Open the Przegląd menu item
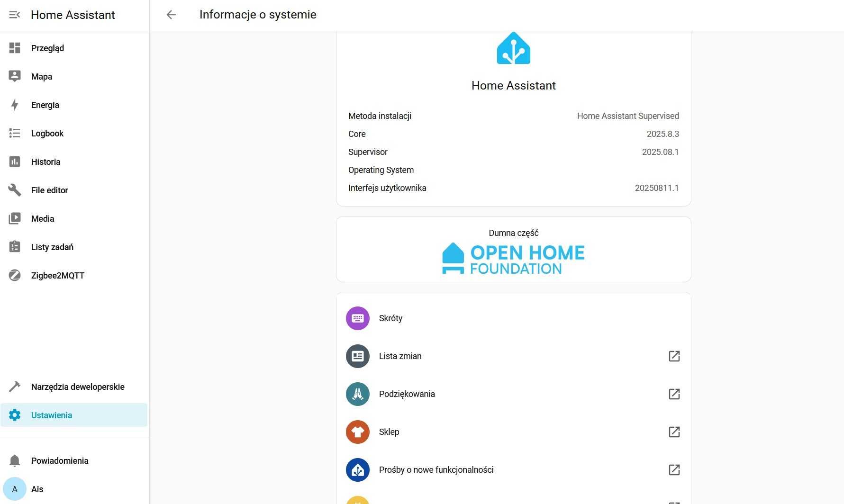 tap(74, 48)
